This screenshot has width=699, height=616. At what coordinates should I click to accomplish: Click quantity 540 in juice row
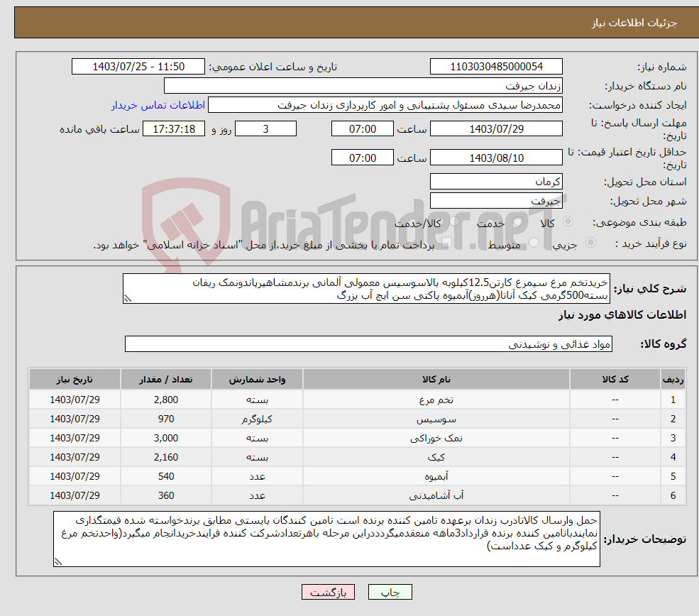point(166,476)
